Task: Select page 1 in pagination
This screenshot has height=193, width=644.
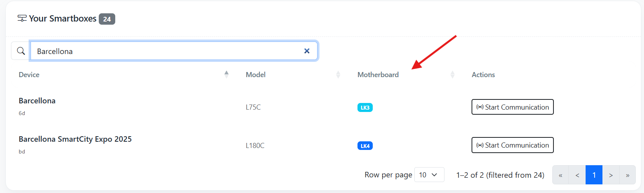Action: [x=594, y=175]
